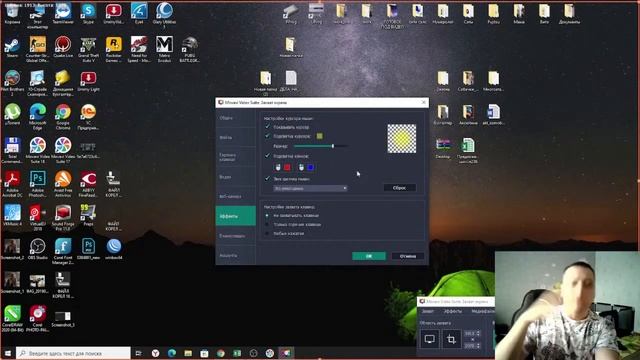Image resolution: width=640 pixels, height=360 pixels.
Task: Select the uTorrent desktop icon
Action: [12, 114]
